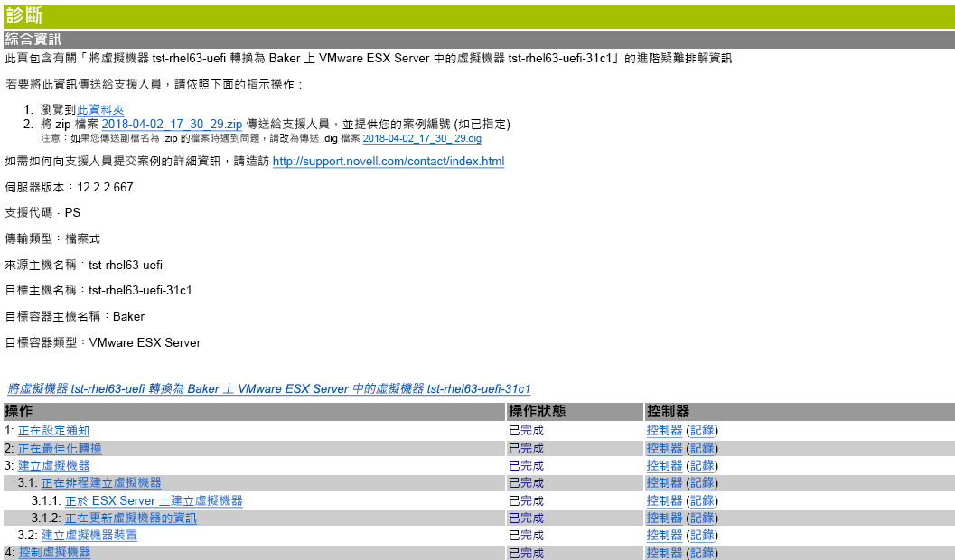The image size is (955, 560).
Task: View 記錄 log for step 3 建立虛擬機器
Action: click(702, 466)
